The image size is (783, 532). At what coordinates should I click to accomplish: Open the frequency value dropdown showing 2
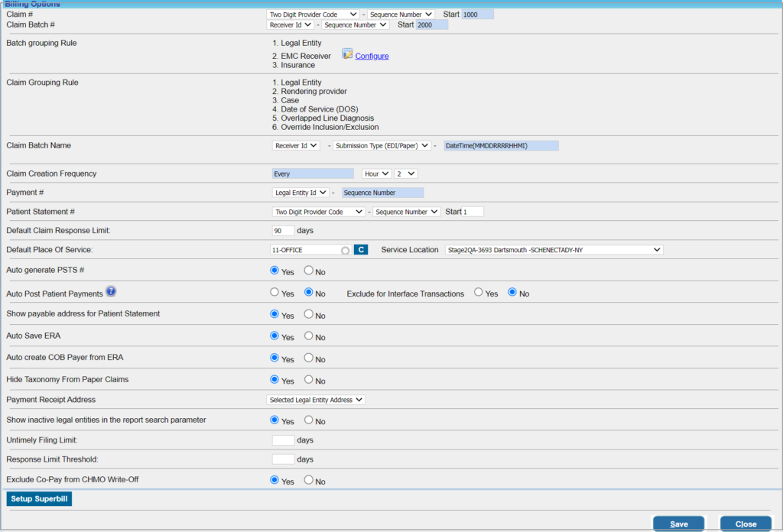click(405, 174)
